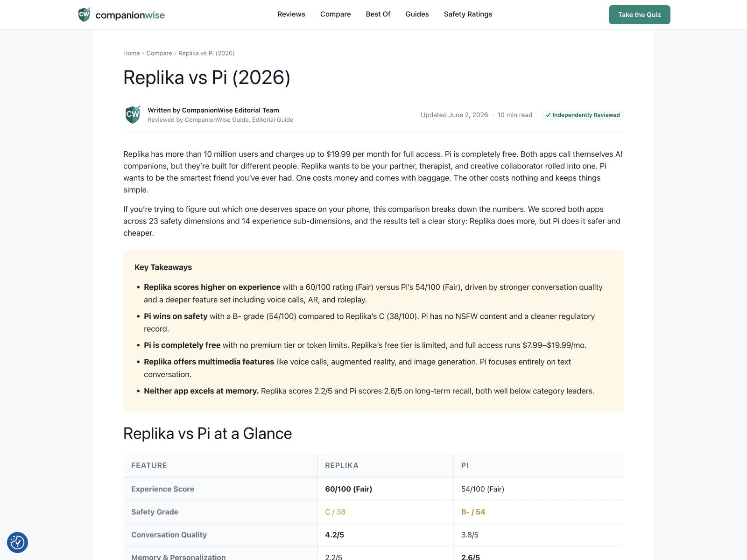
Task: Click the Independently Reviewed checkmark badge
Action: [583, 115]
